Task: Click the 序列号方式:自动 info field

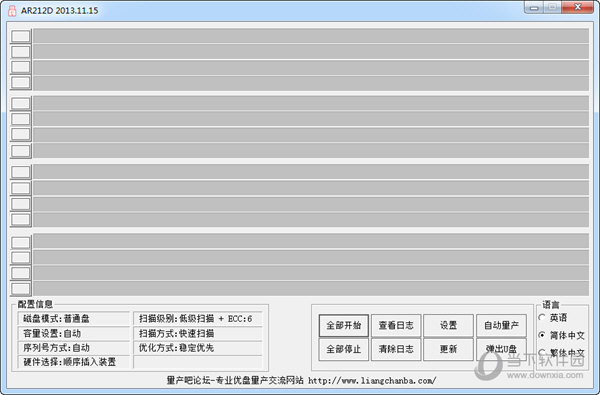Action: pyautogui.click(x=74, y=348)
